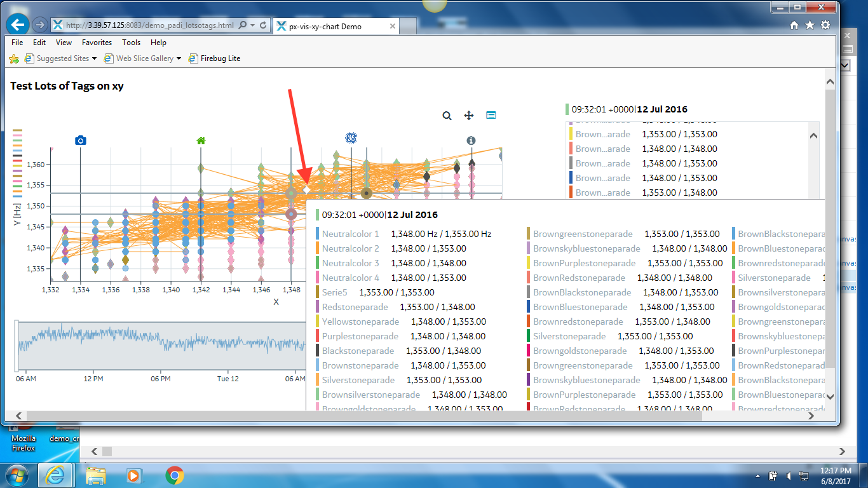Open the browser Home icon
The image size is (868, 488).
(x=794, y=25)
